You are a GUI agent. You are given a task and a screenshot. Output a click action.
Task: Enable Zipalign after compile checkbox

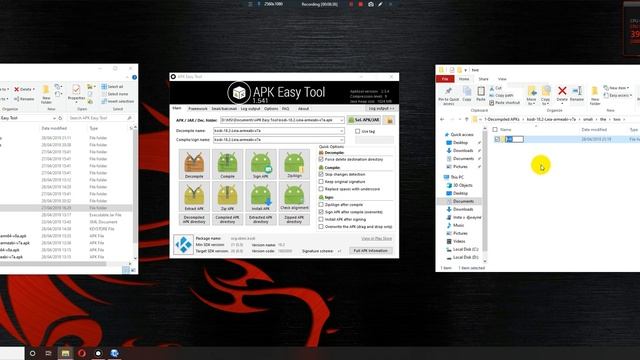tap(321, 204)
